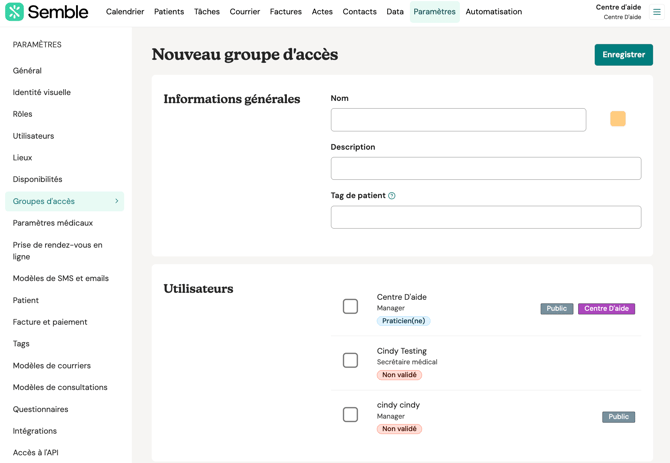Open the Utilisateurs settings link
This screenshot has height=463, width=670.
point(33,136)
